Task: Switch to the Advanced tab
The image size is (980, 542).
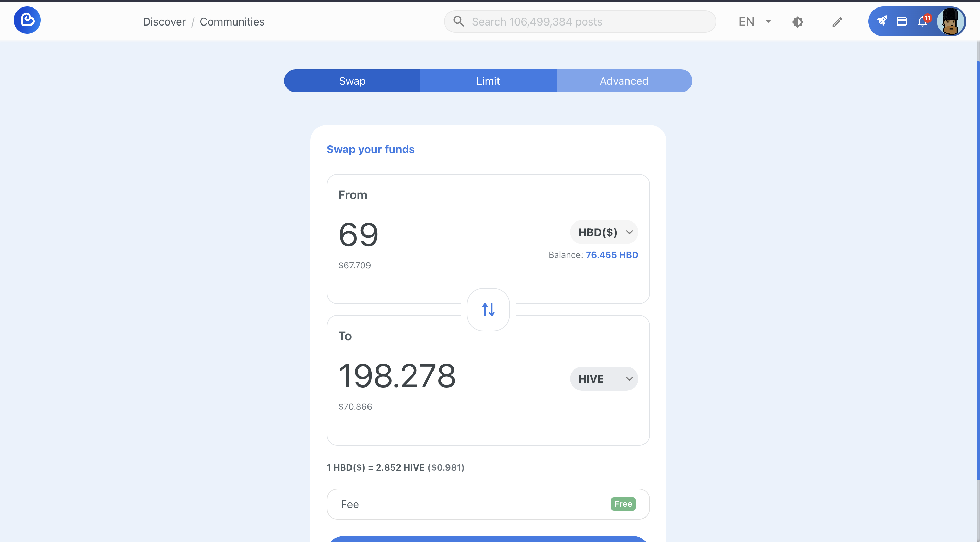Action: [x=624, y=81]
